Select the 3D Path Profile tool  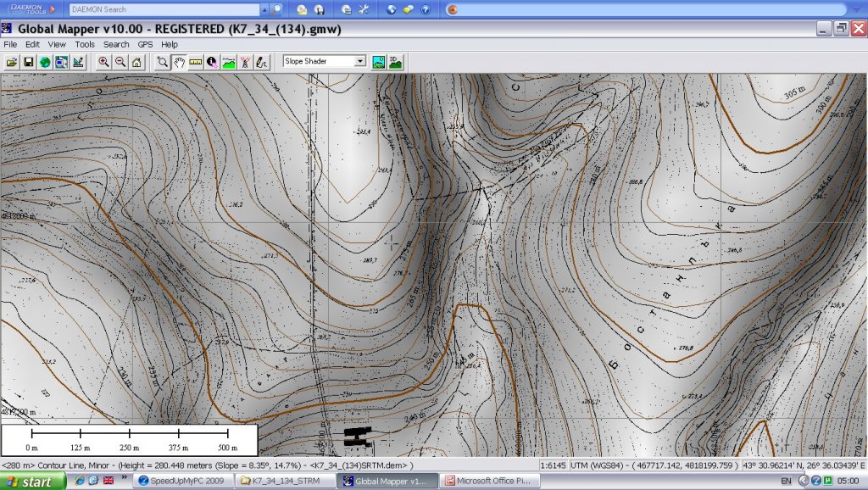(228, 62)
